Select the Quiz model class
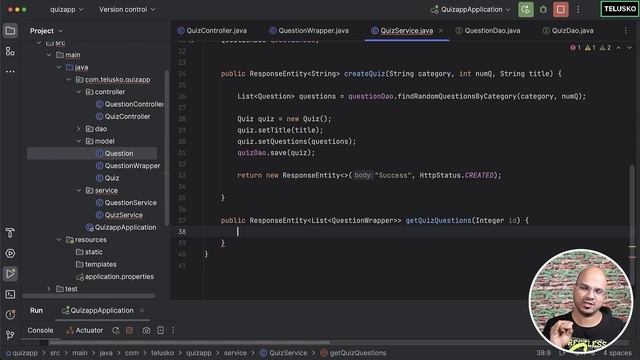The image size is (640, 360). [x=108, y=178]
